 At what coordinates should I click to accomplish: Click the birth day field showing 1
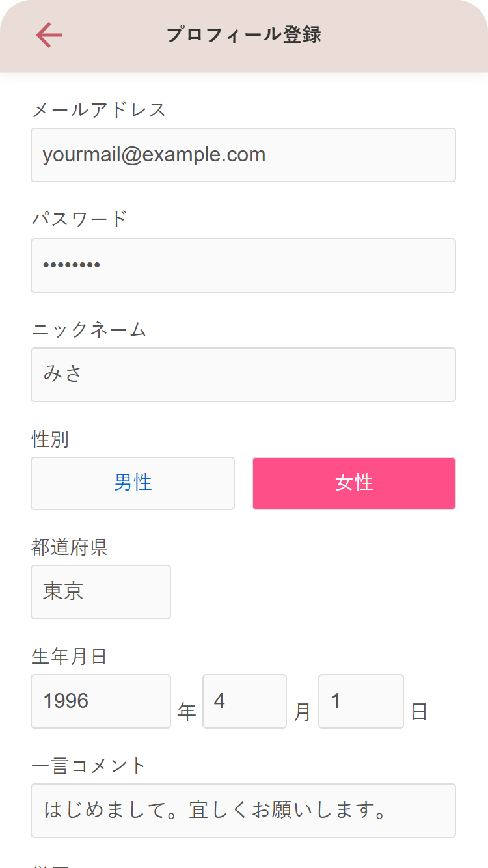click(x=361, y=701)
